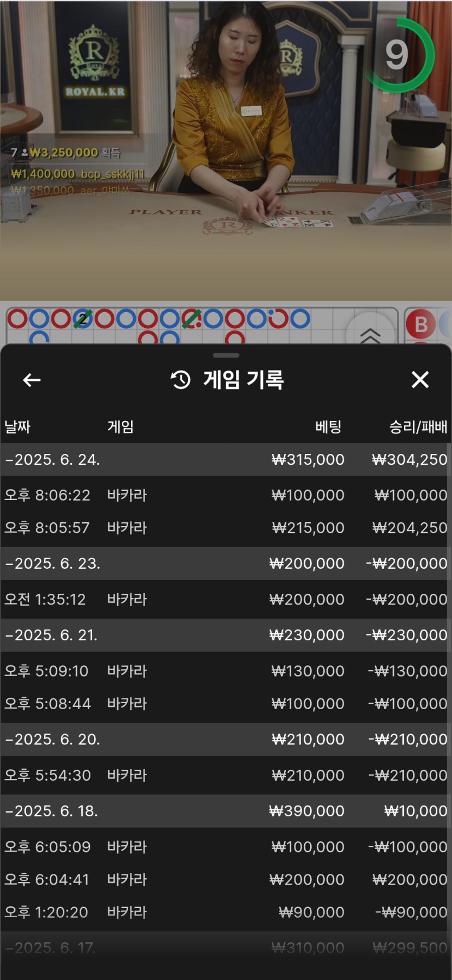
Task: Click the 승리/패배 column header
Action: 418,427
